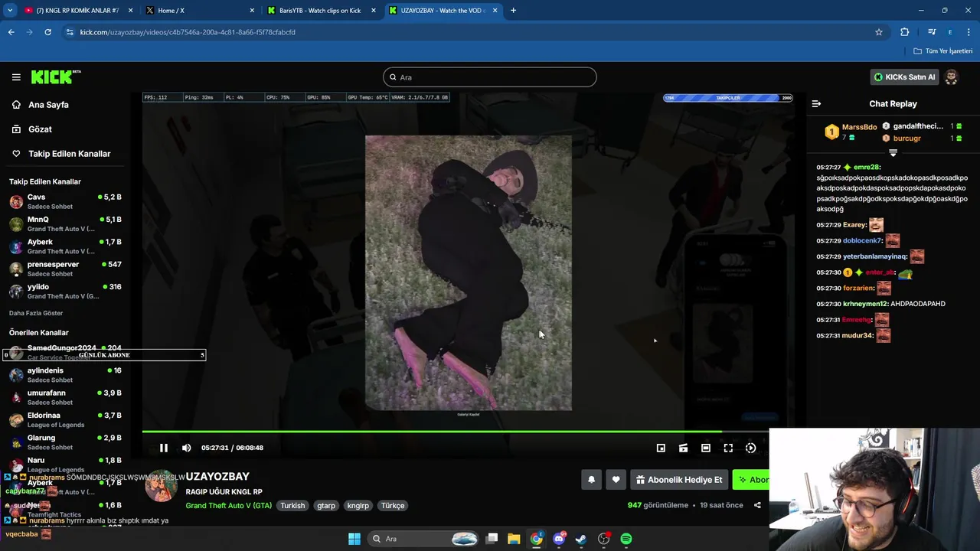Image resolution: width=980 pixels, height=551 pixels.
Task: Open Task View on taskbar
Action: pyautogui.click(x=492, y=539)
